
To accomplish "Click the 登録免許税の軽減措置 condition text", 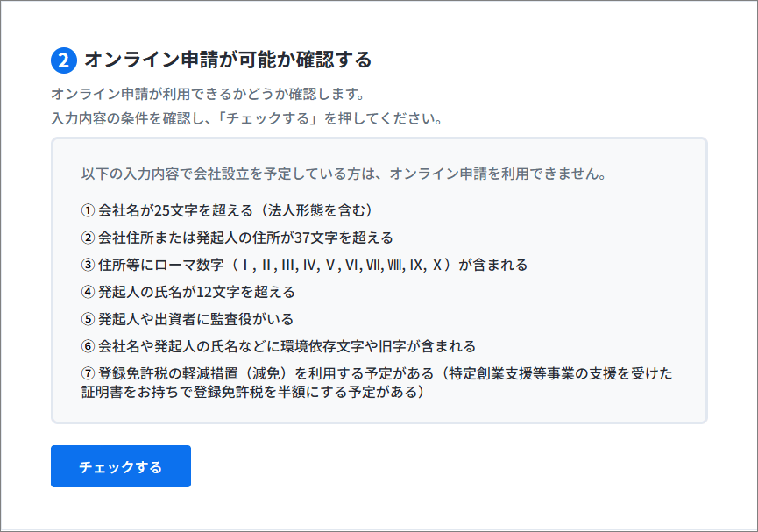I will pyautogui.click(x=377, y=382).
